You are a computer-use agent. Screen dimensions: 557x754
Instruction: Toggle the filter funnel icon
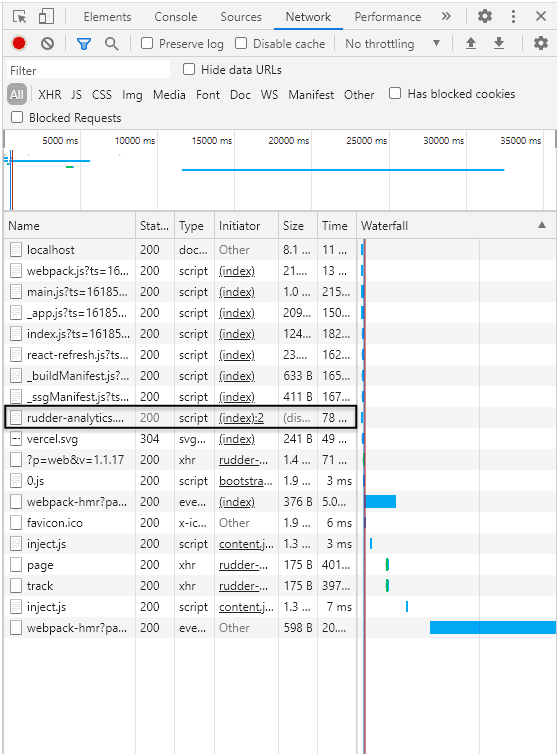[84, 44]
